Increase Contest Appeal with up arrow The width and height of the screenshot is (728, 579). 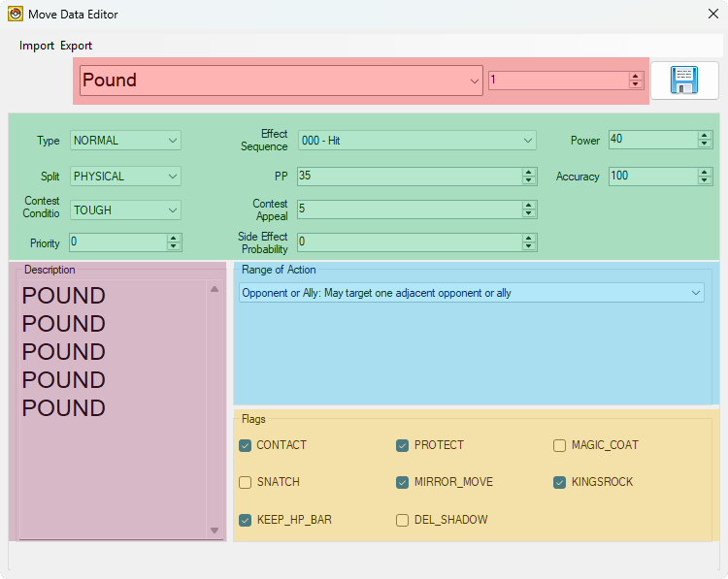528,206
